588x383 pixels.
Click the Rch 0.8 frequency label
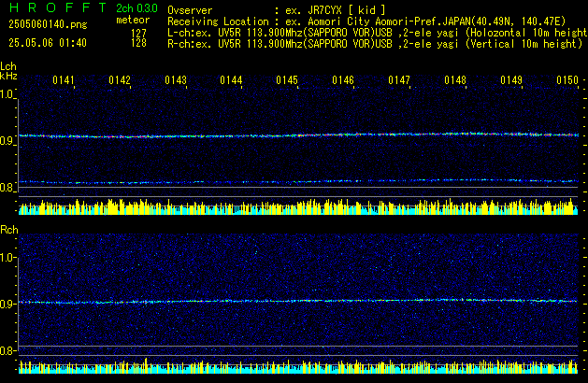pyautogui.click(x=7, y=350)
